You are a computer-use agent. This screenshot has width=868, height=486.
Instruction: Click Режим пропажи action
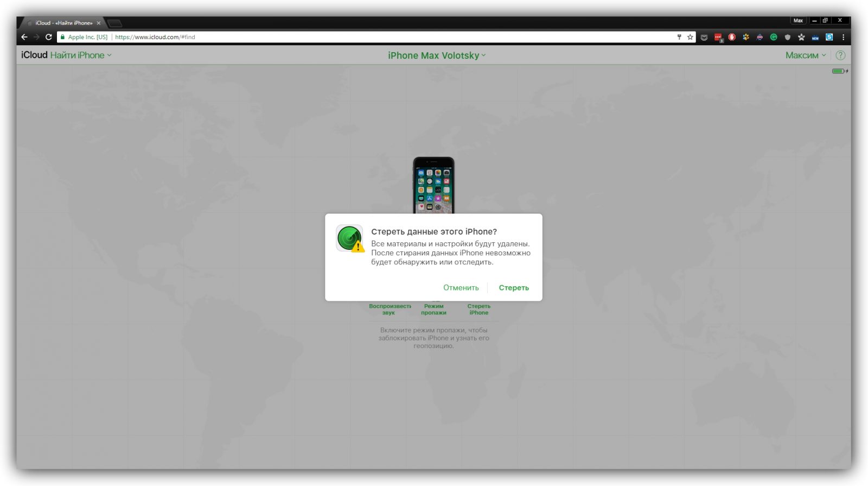(x=434, y=309)
